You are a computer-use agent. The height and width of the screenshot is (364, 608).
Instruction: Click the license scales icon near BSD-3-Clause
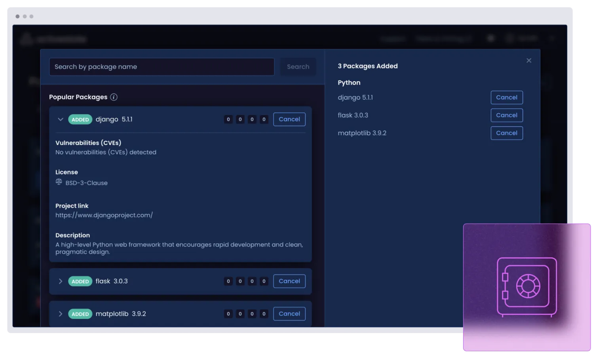pyautogui.click(x=59, y=182)
